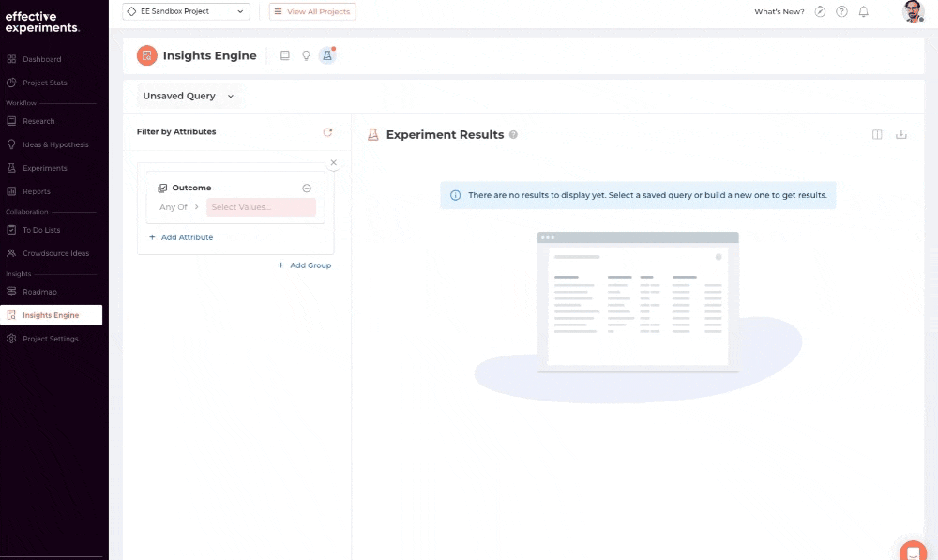Viewport: 938px width, 560px height.
Task: Switch to ideas lightbulb icon tab
Action: (306, 55)
